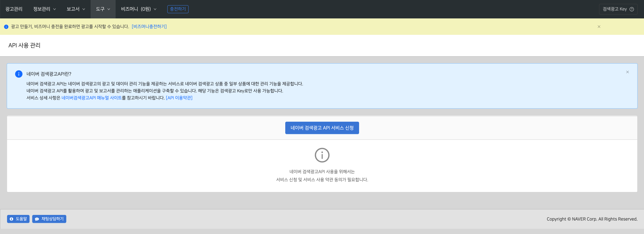Click the info icon in 도움말 button
Viewport: 644px width, 234px height.
[12, 219]
